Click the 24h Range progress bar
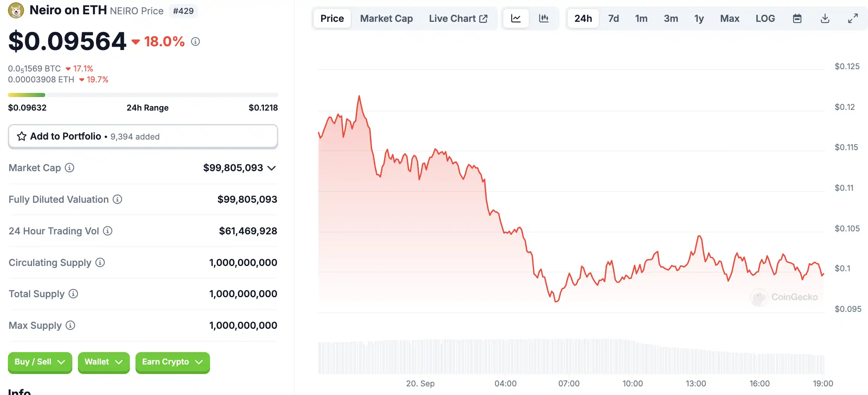868x395 pixels. point(143,95)
